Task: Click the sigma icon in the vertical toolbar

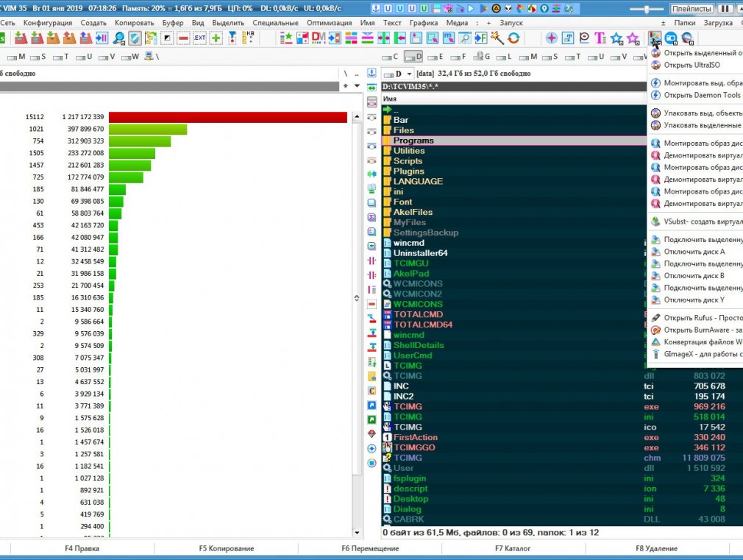Action: point(372,217)
